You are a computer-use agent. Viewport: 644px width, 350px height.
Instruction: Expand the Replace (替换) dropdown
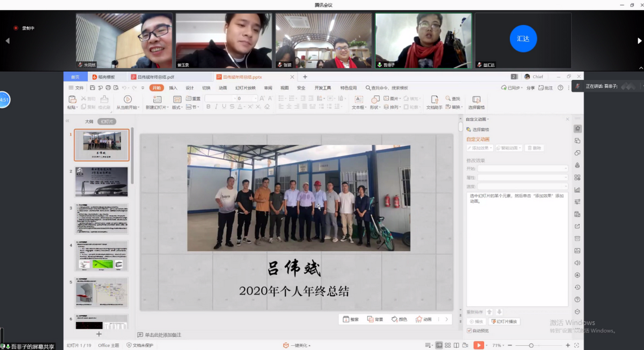pos(462,107)
